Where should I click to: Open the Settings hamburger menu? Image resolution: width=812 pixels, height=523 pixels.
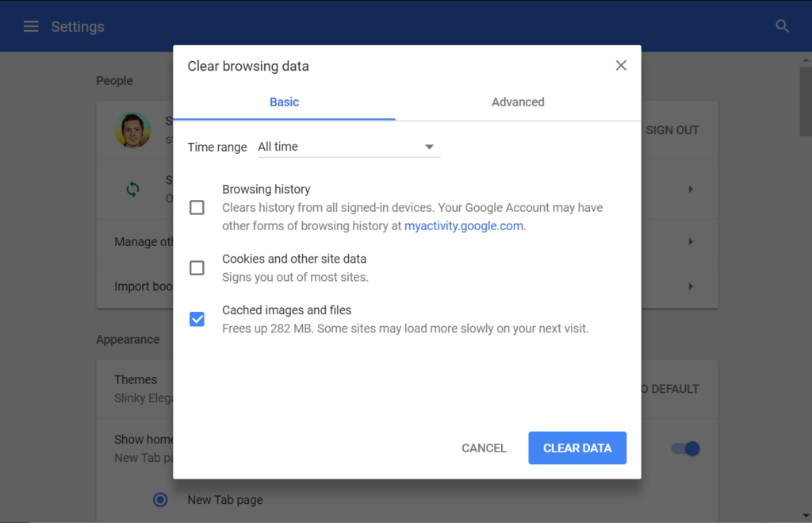pos(30,25)
